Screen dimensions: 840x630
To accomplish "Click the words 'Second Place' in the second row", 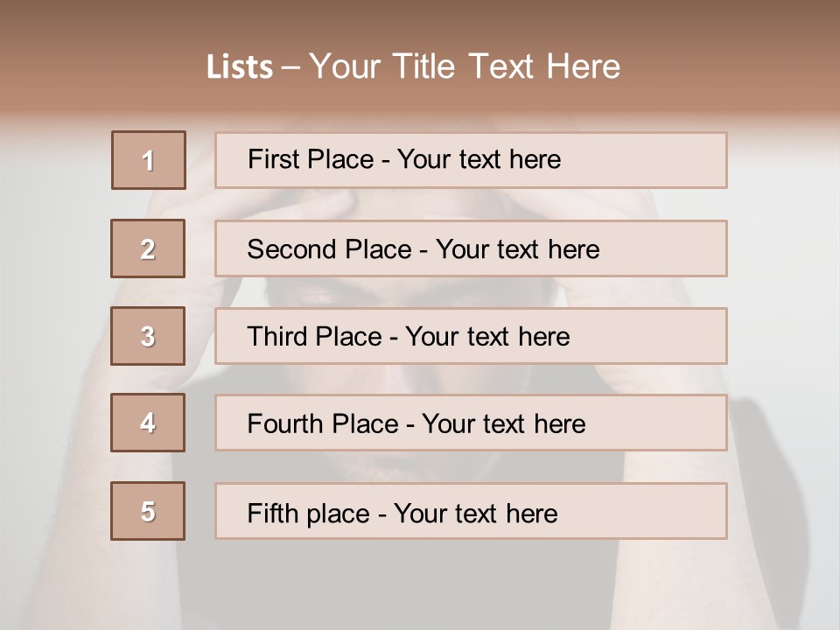I will point(330,249).
